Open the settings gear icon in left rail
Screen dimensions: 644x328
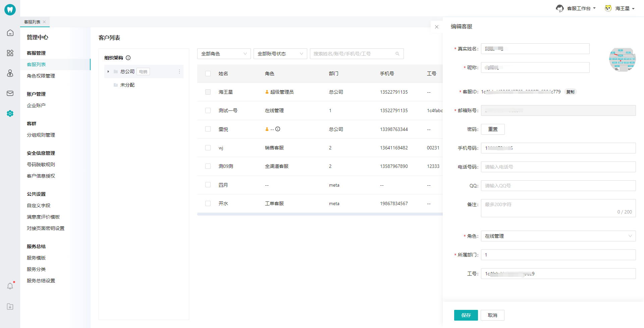pos(10,113)
